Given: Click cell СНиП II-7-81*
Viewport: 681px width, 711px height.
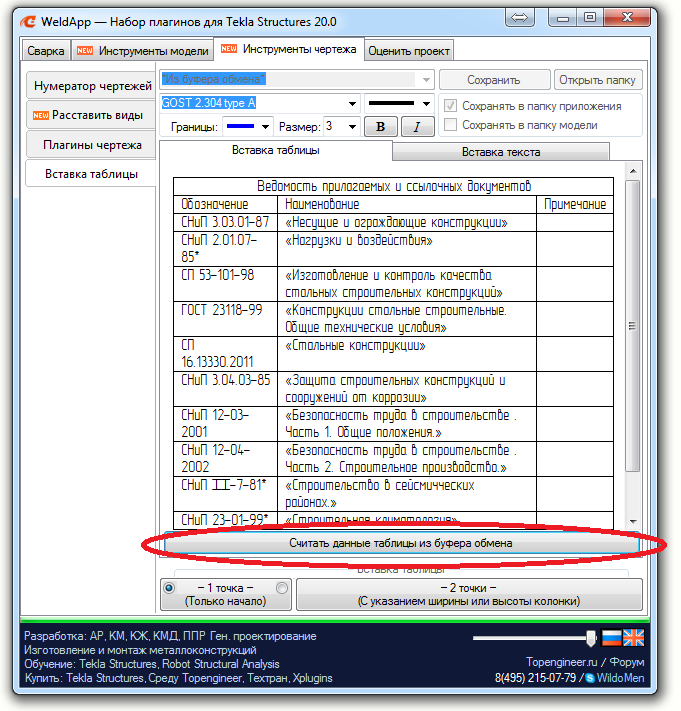Looking at the screenshot, I should tap(225, 494).
